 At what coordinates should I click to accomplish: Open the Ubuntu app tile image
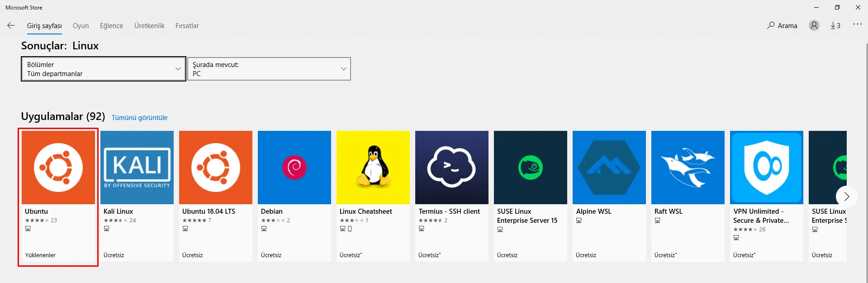(58, 168)
